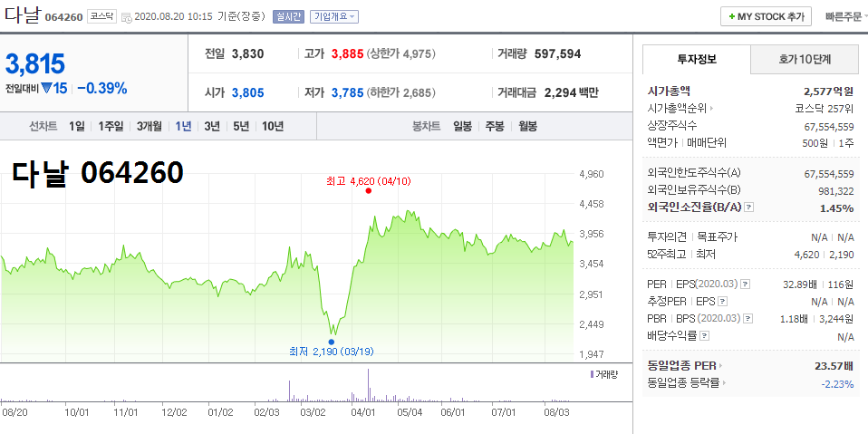
Task: Select the 1주일 line chart period
Action: tap(111, 126)
